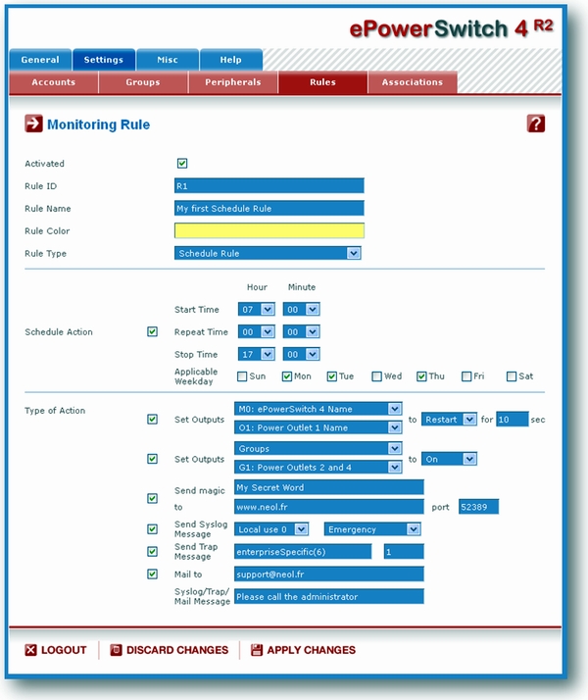
Task: Open the Local use 0 facility dropdown
Action: click(x=271, y=529)
